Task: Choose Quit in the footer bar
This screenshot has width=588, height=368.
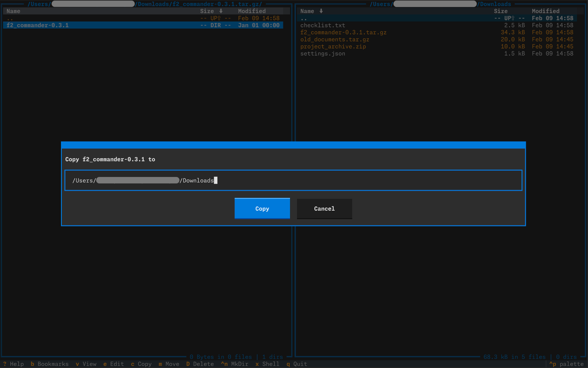Action: [x=297, y=364]
